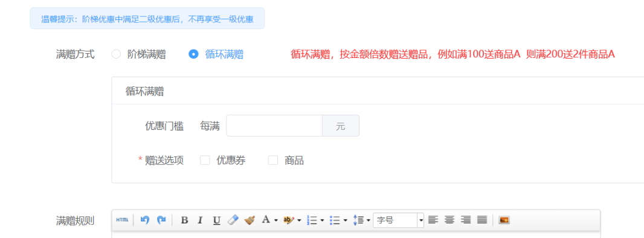
Task: Switch editor to HTML source mode
Action: (122, 220)
